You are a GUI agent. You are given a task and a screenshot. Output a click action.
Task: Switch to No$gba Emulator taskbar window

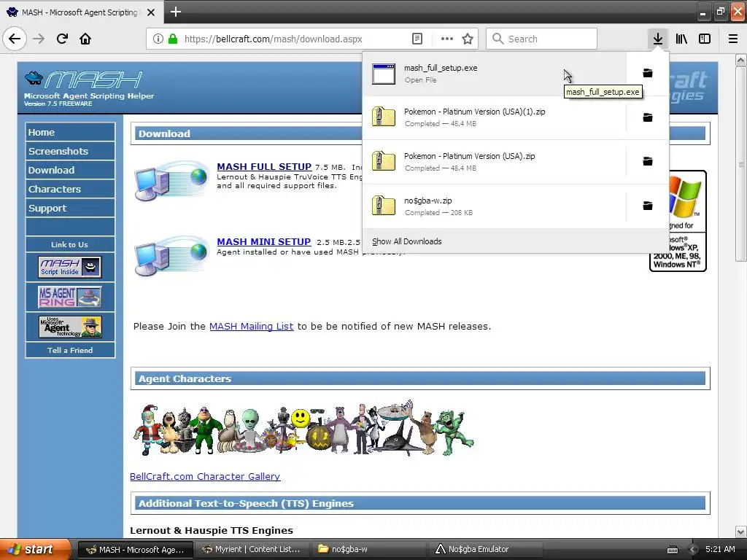pyautogui.click(x=484, y=549)
